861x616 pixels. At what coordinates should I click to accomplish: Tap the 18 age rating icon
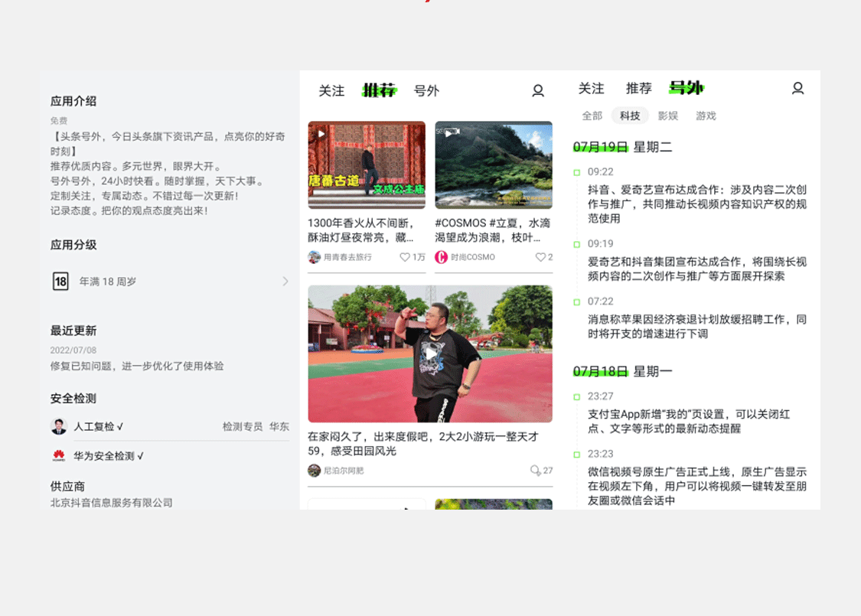(x=60, y=282)
